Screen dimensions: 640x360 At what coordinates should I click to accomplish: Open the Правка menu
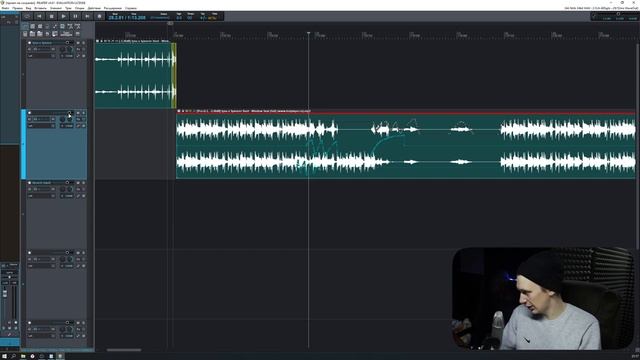pos(17,8)
